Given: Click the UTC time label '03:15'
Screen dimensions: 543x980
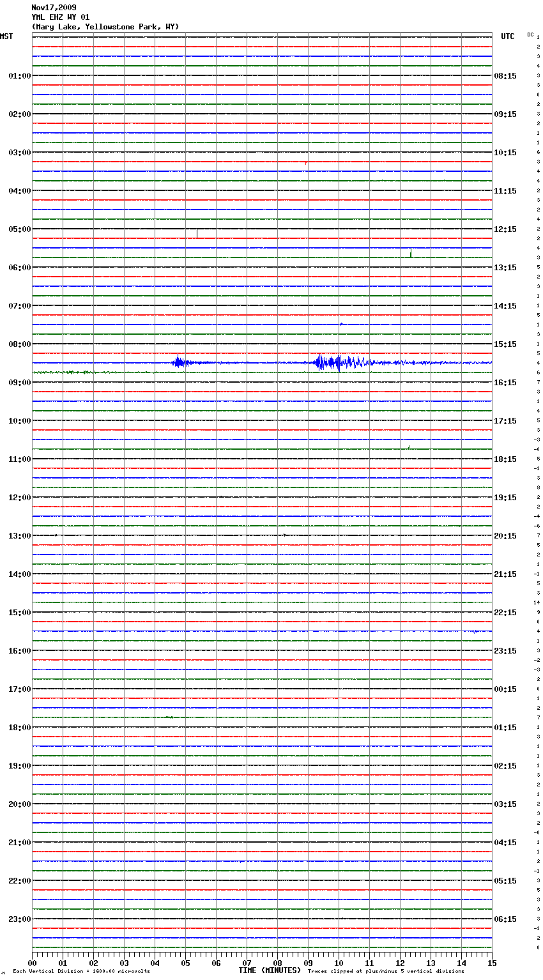Looking at the screenshot, I should coord(505,804).
